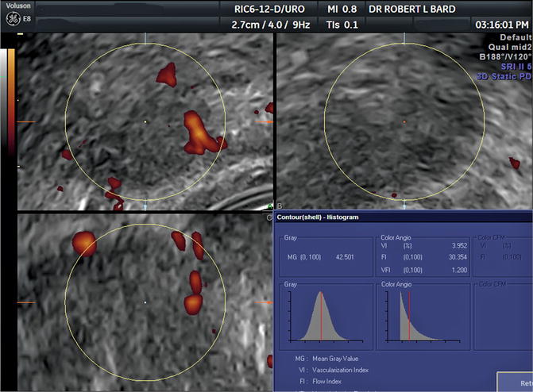Click the round flow spot on bottom-left circle
Image resolution: width=533 pixels, height=392 pixels.
pos(83,242)
